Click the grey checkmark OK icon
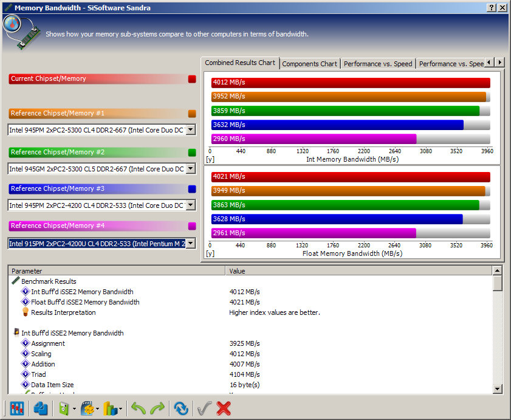The height and width of the screenshot is (420, 511). click(x=204, y=408)
